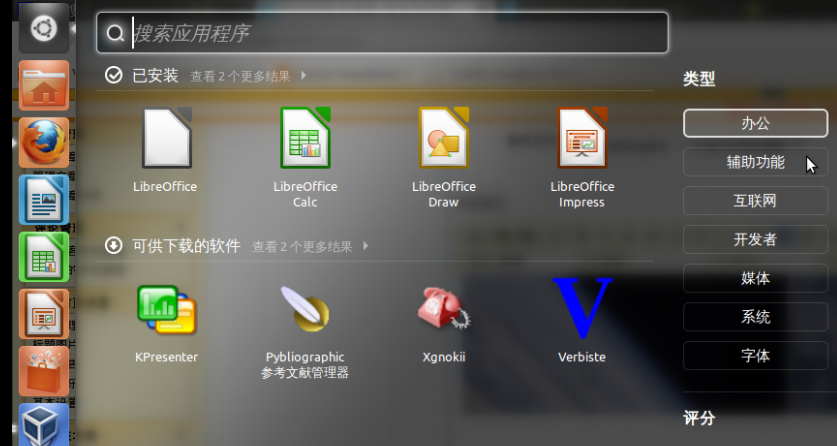Open Ubuntu Software Center in launcher

[x=44, y=371]
